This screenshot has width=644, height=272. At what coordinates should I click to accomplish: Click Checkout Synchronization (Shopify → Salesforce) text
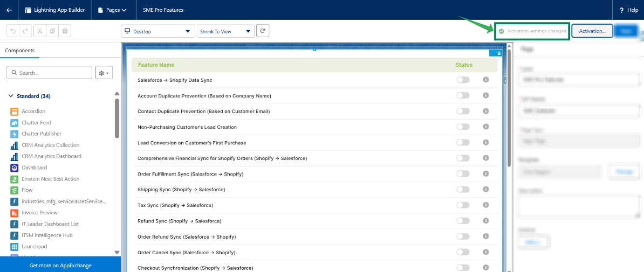195,268
